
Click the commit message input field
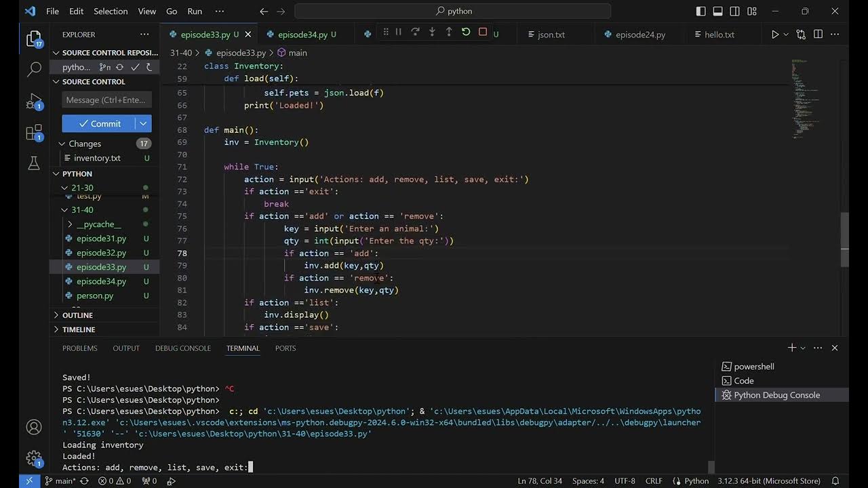coord(107,100)
